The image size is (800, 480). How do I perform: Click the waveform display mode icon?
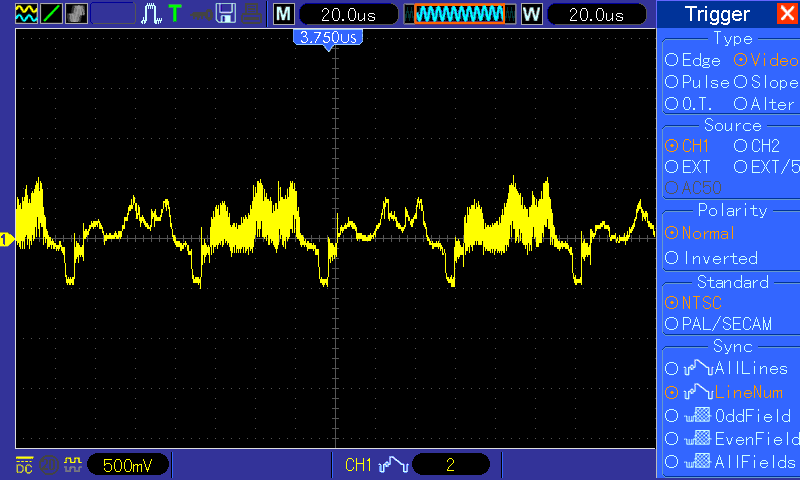pyautogui.click(x=26, y=14)
